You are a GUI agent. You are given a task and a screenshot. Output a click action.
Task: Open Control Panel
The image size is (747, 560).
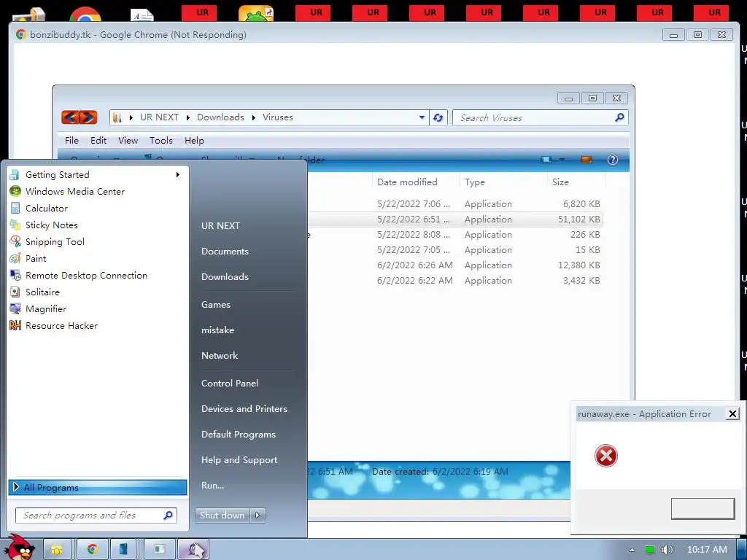tap(230, 384)
